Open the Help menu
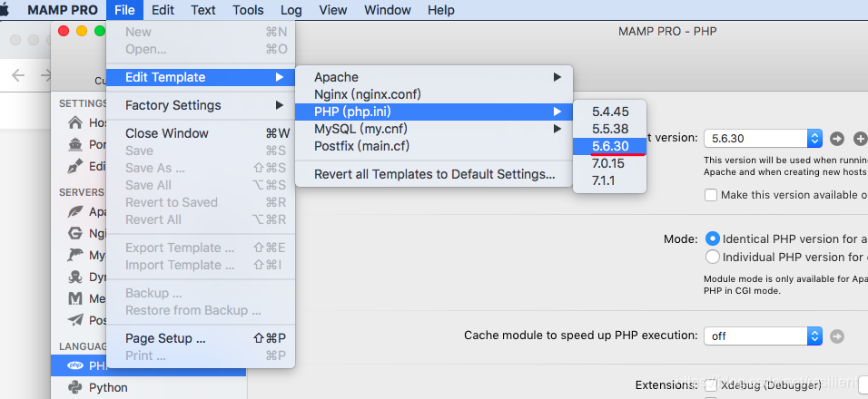The height and width of the screenshot is (399, 868). pos(441,10)
